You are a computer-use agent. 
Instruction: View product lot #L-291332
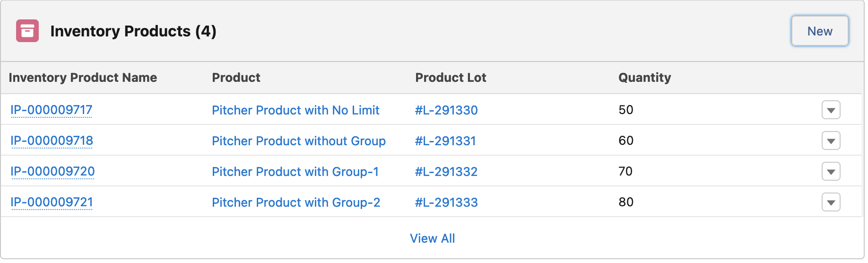click(x=446, y=172)
